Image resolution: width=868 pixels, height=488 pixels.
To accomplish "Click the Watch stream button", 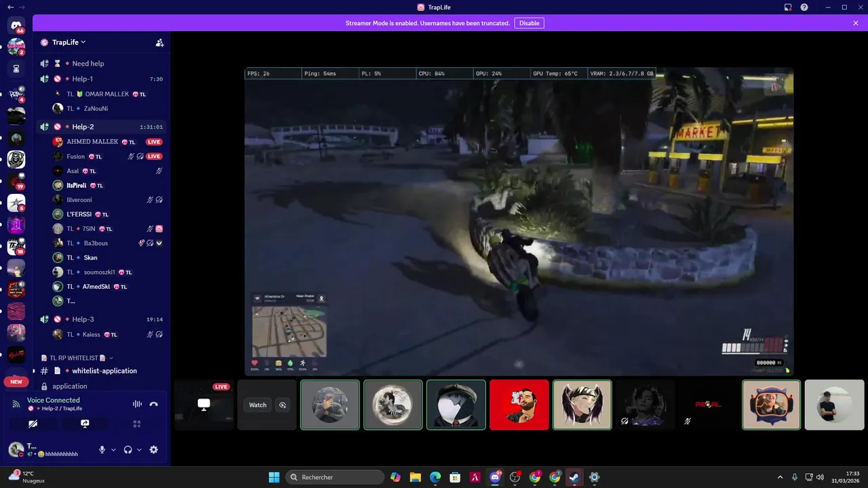I will 258,405.
